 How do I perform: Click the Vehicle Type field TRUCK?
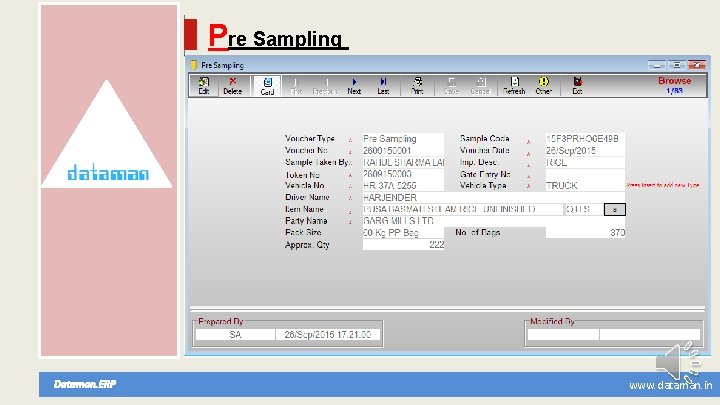coord(585,186)
